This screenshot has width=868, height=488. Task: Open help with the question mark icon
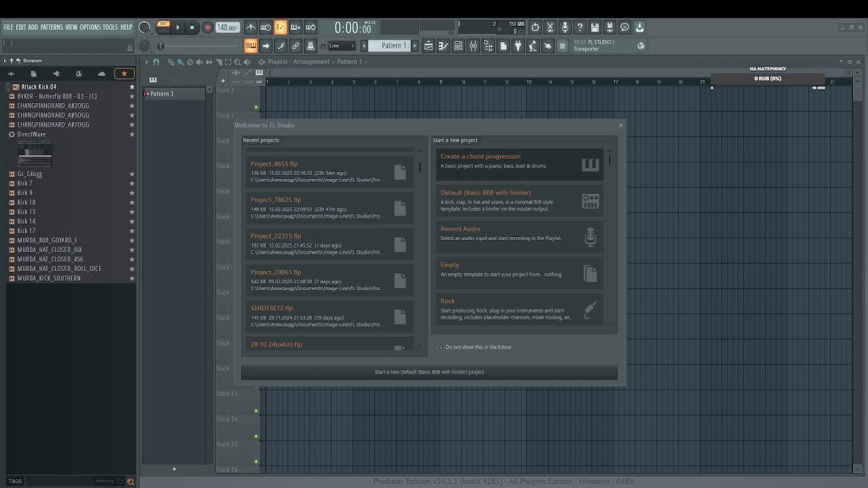point(580,27)
